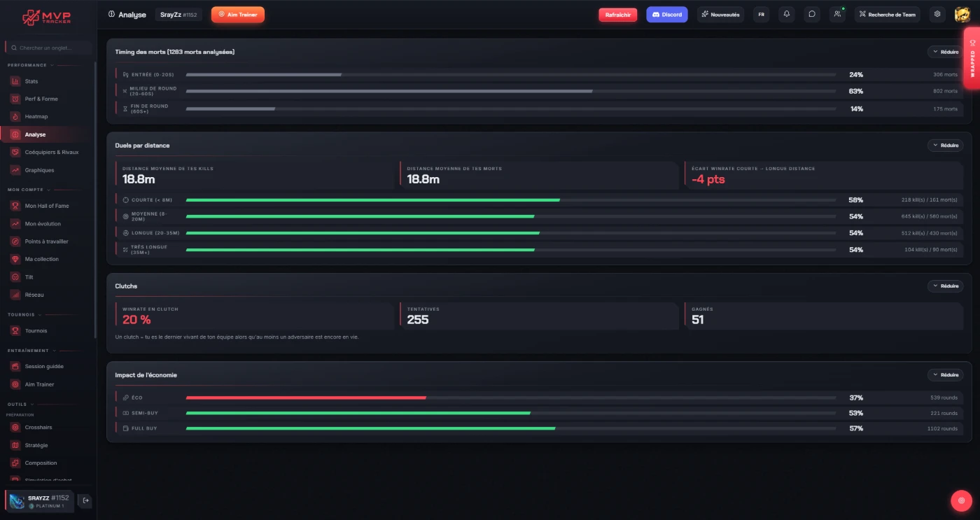Open the chat bubble icon in top bar
Screen dimensions: 980x520
pyautogui.click(x=812, y=14)
